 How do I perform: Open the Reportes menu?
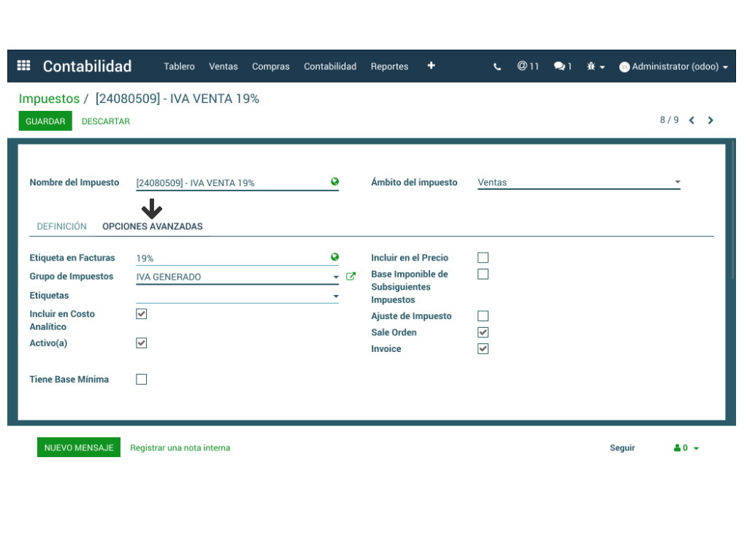(x=389, y=66)
